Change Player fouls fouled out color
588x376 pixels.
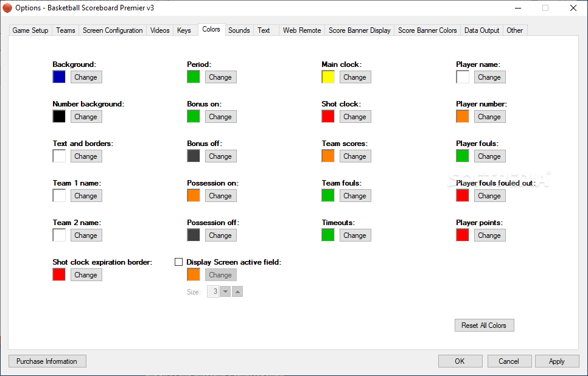(490, 196)
